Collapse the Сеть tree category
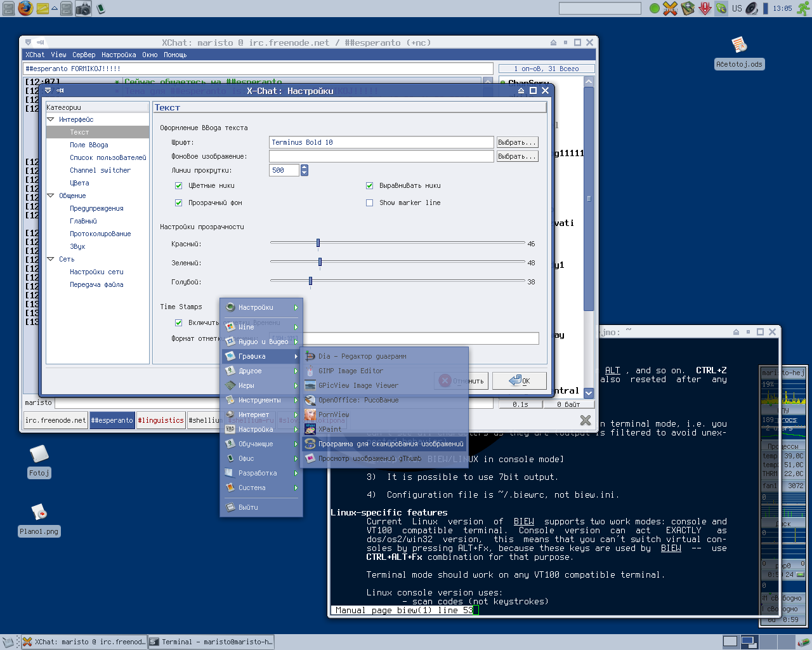This screenshot has height=650, width=812. pos(51,259)
